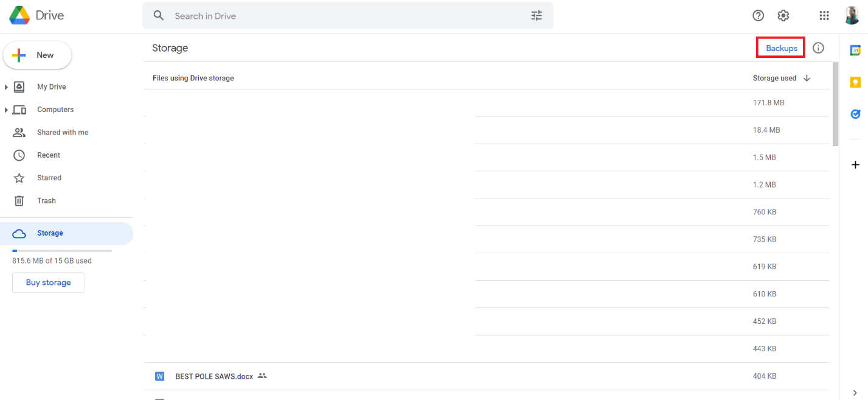Screen dimensions: 868x400
Task: Click the shared people icon on BEST POLE SAWS
Action: click(262, 376)
